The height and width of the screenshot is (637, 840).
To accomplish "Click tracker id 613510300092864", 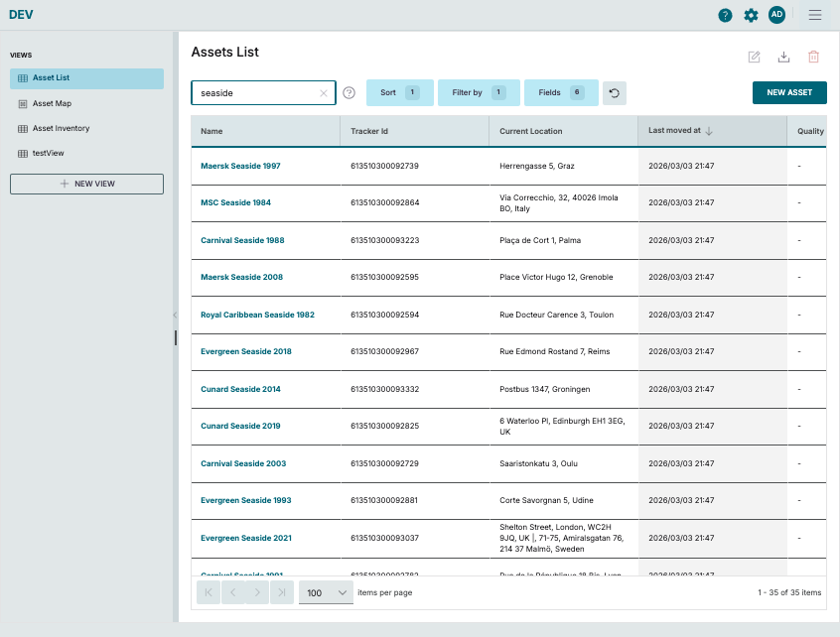I will click(384, 202).
